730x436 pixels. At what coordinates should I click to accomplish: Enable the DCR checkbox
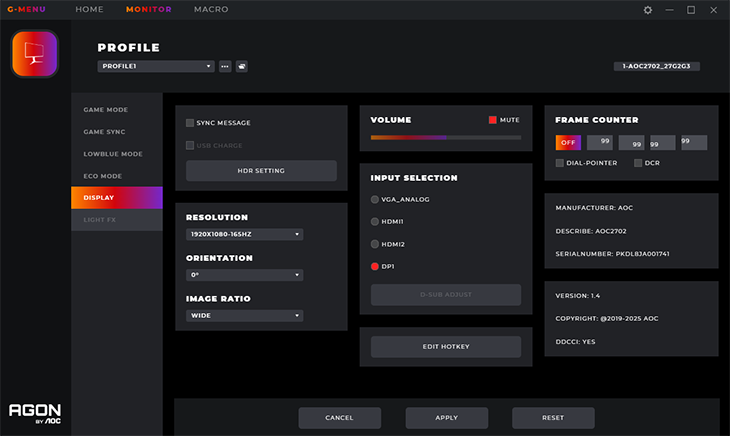[x=638, y=163]
